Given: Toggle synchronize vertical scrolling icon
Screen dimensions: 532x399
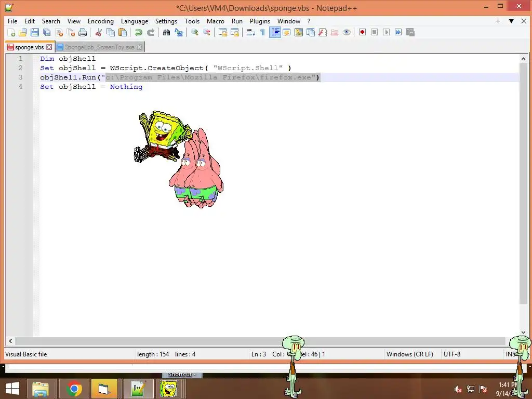Looking at the screenshot, I should pos(222,32).
